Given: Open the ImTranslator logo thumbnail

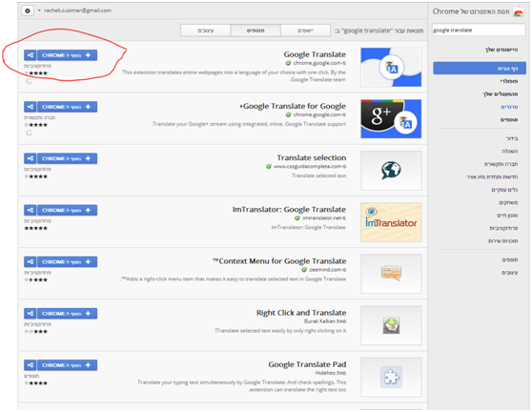Looking at the screenshot, I should tap(391, 222).
